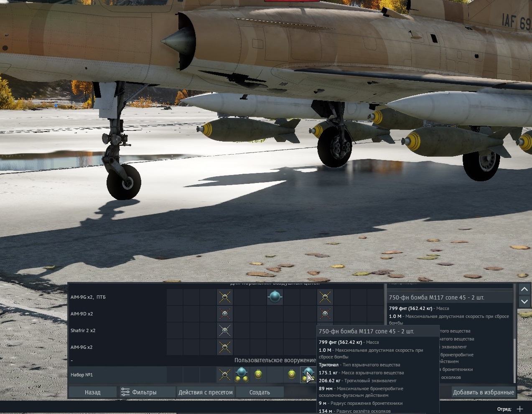
Task: Click the 89 мм armor penetration value
Action: (x=326, y=389)
